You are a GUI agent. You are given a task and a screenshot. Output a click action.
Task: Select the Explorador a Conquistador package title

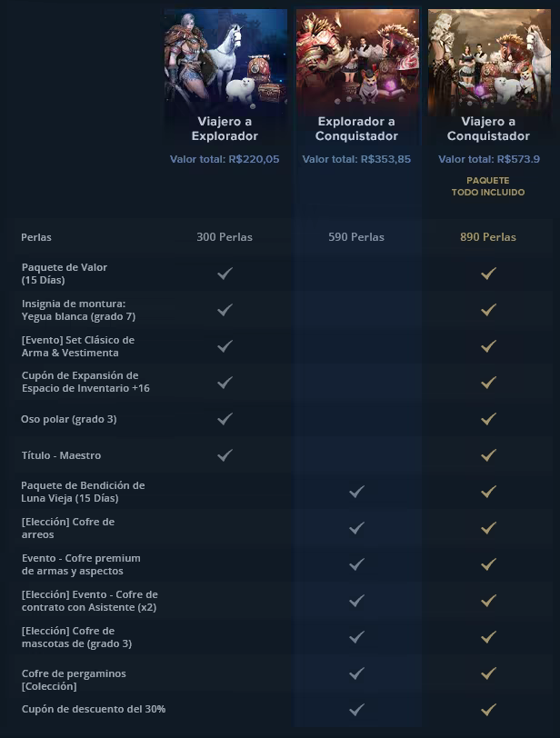[356, 128]
